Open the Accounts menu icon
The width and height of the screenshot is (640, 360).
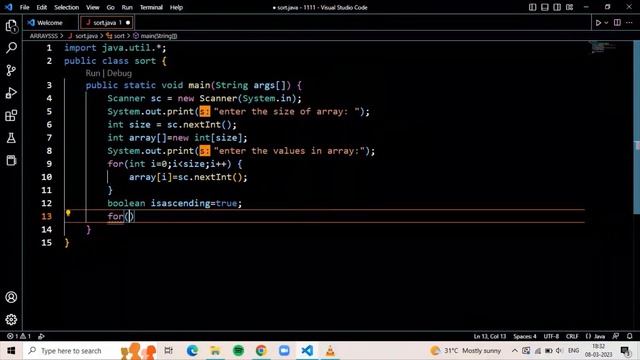pyautogui.click(x=11, y=297)
